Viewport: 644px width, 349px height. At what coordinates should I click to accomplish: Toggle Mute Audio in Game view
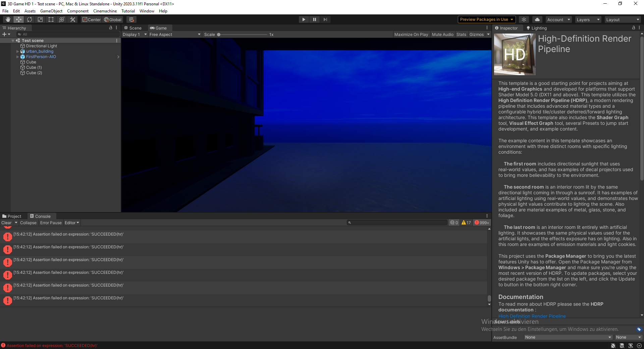tap(442, 34)
